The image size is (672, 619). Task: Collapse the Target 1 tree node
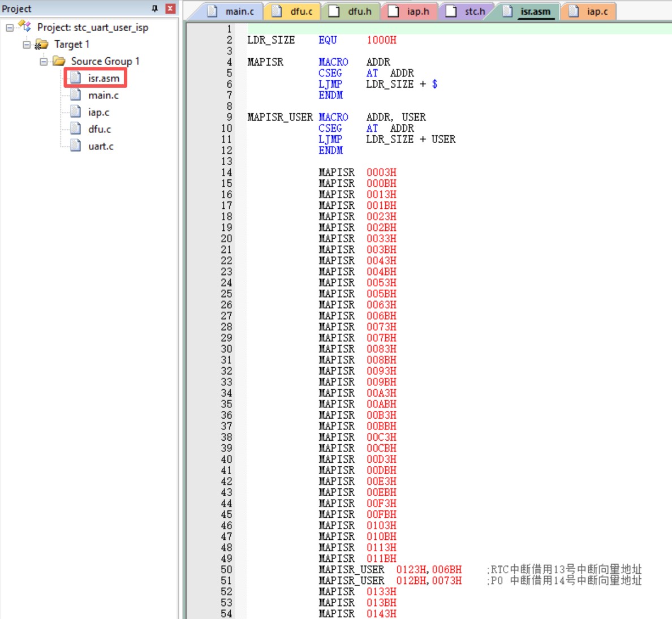point(27,44)
